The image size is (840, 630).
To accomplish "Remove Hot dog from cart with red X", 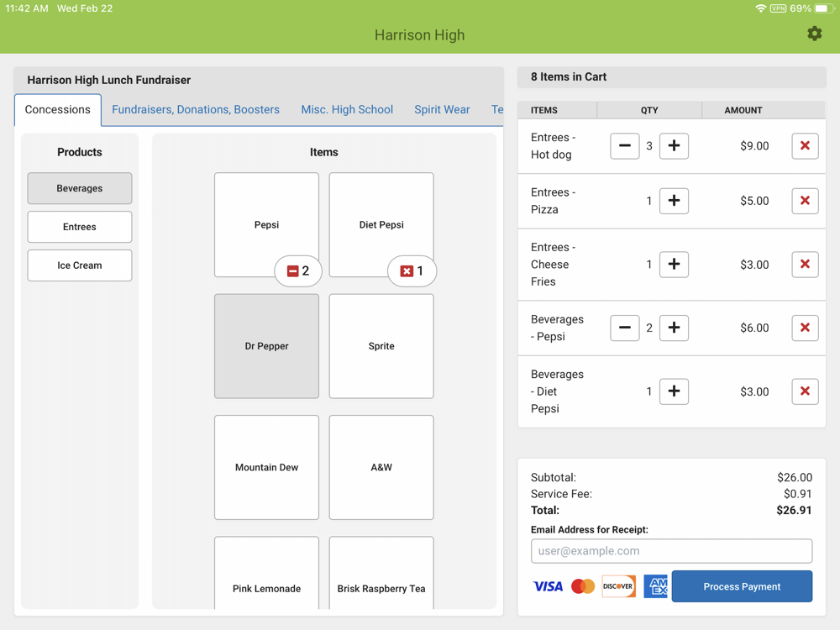I will tap(805, 145).
